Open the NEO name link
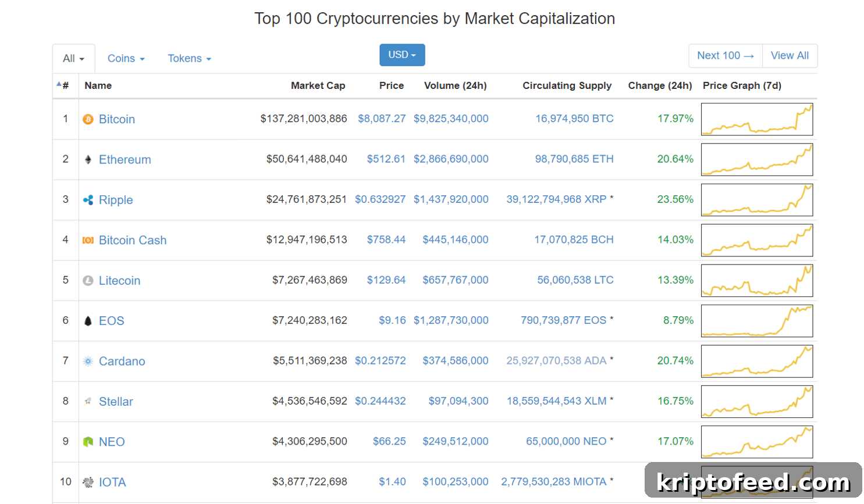This screenshot has width=864, height=504. coord(112,442)
